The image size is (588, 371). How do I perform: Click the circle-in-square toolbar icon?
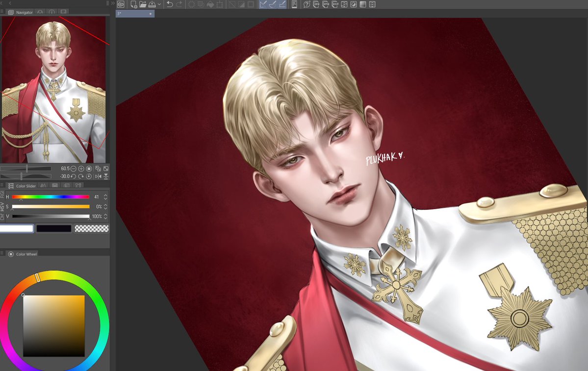[x=354, y=4]
